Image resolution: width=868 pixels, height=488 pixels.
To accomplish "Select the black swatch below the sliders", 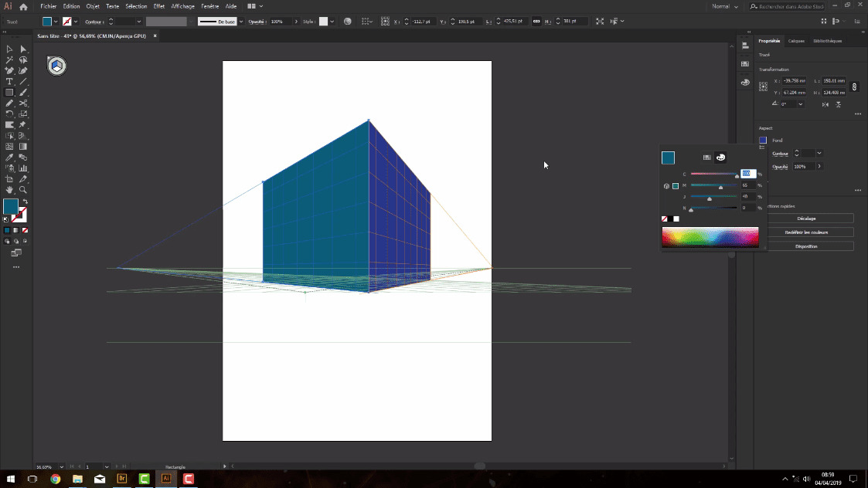I will click(672, 219).
